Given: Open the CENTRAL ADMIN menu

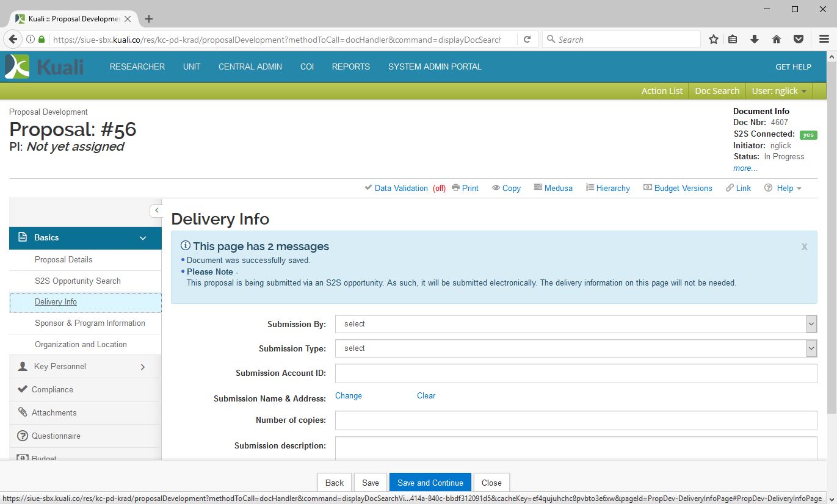Looking at the screenshot, I should (250, 67).
